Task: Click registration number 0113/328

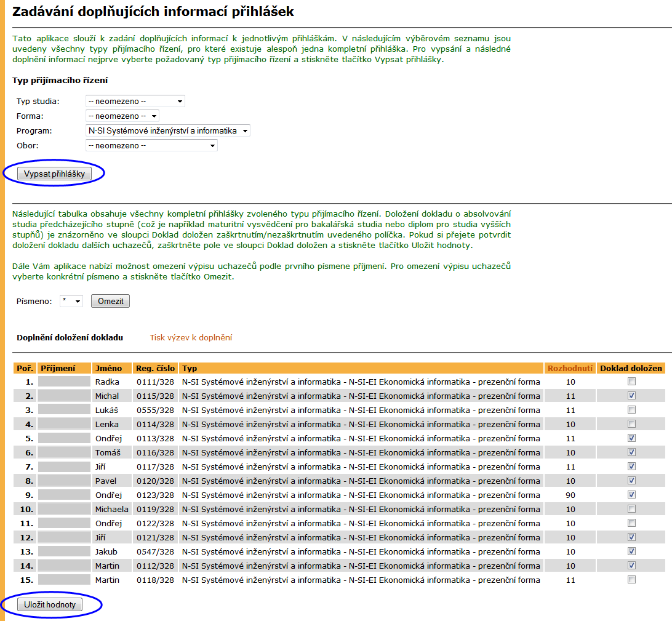Action: [x=155, y=438]
